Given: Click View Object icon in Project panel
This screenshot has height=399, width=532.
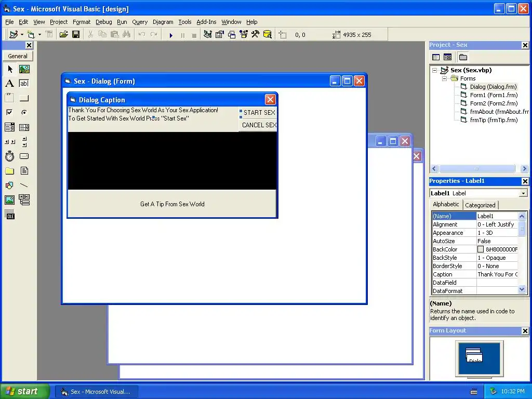Looking at the screenshot, I should coord(447,57).
